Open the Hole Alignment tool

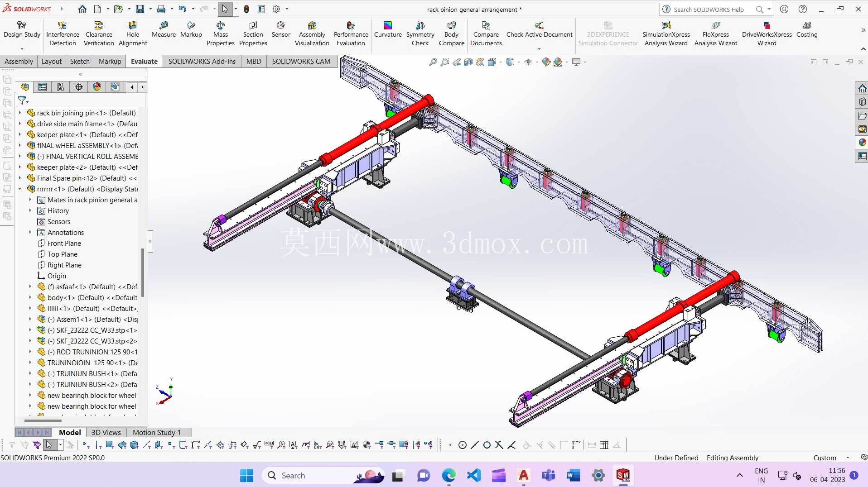pyautogui.click(x=133, y=34)
